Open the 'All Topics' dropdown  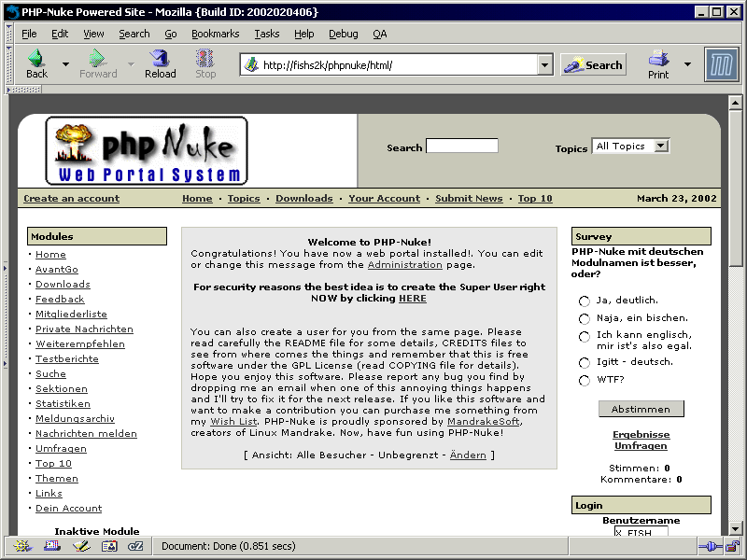(x=631, y=146)
